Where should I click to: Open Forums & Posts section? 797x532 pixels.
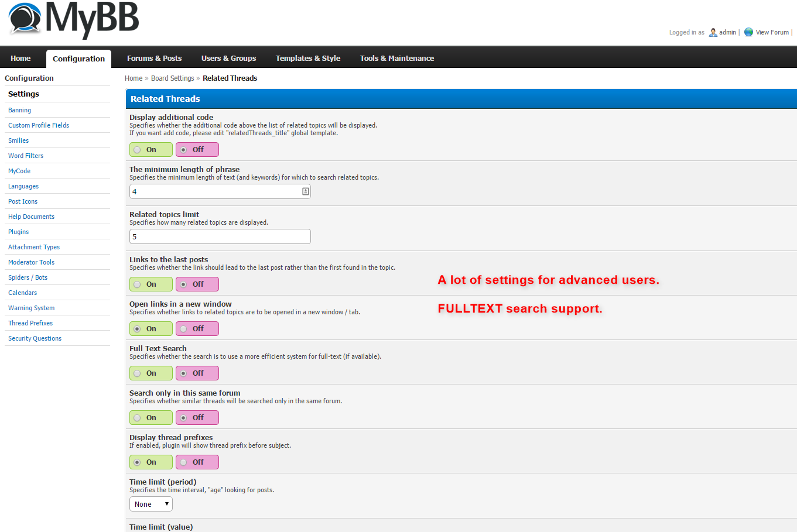click(154, 58)
